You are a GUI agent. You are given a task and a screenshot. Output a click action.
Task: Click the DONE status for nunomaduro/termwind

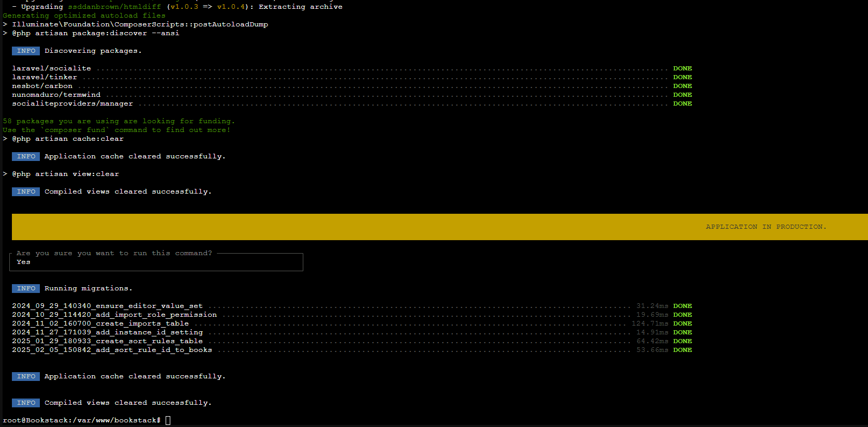pyautogui.click(x=682, y=95)
